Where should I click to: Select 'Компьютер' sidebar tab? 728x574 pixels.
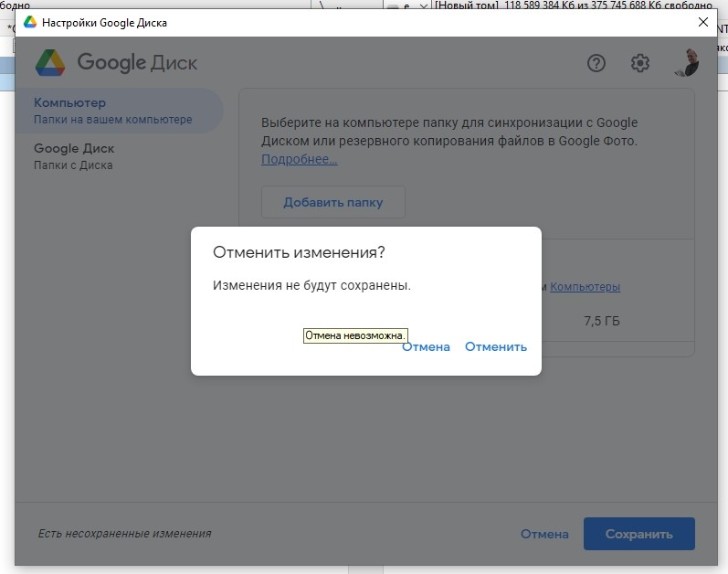point(120,111)
